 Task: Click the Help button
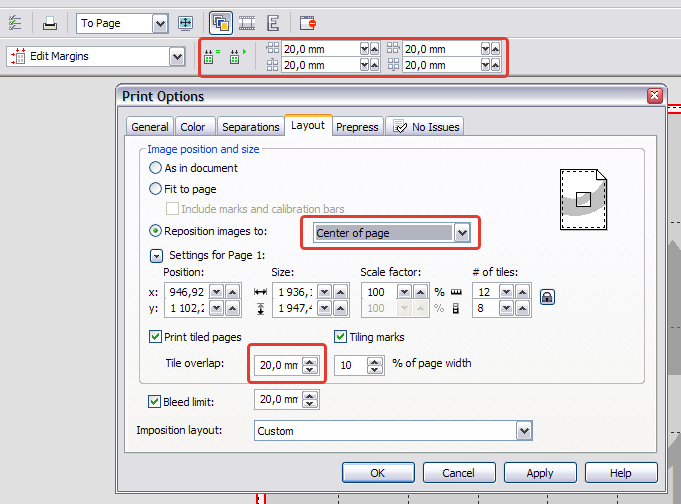pyautogui.click(x=621, y=473)
